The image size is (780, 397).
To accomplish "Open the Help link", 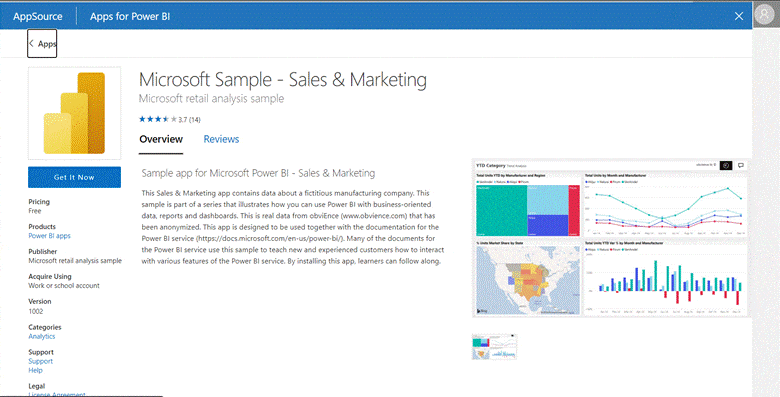I will (x=35, y=370).
